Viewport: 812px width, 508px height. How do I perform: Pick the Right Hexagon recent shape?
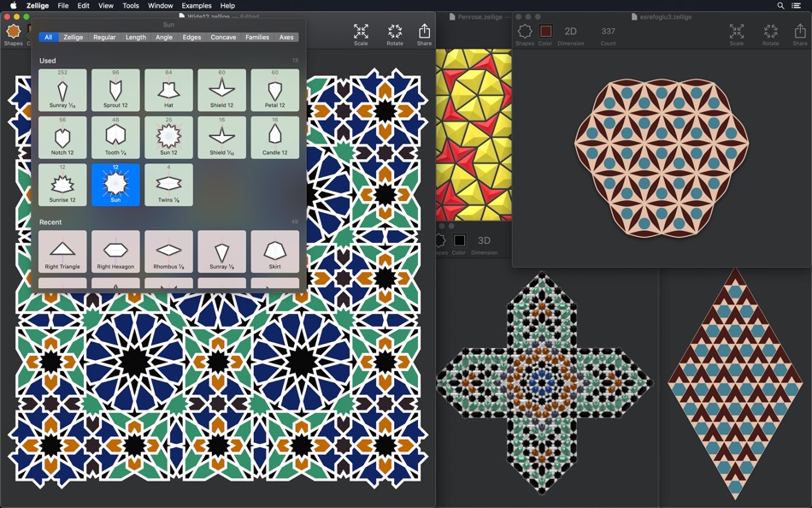[115, 252]
